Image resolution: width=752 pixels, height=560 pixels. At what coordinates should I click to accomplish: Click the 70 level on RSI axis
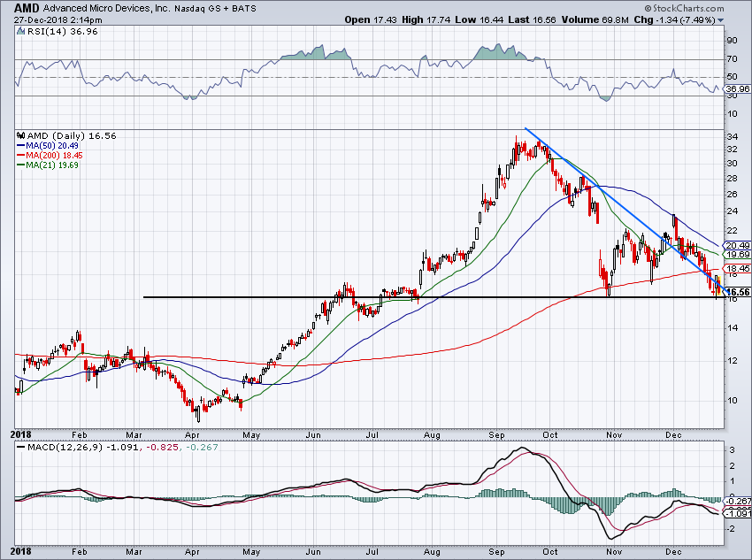[x=732, y=59]
